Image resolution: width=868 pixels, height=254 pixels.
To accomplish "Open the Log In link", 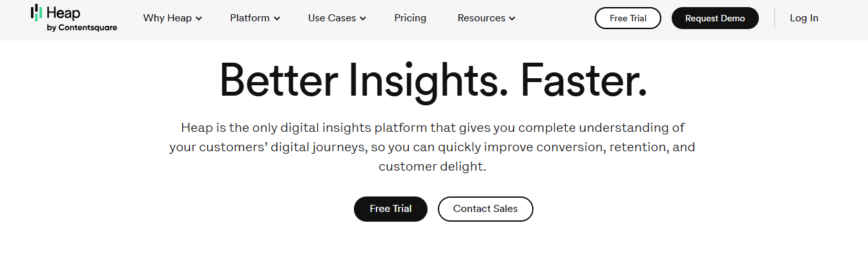I will [x=804, y=18].
